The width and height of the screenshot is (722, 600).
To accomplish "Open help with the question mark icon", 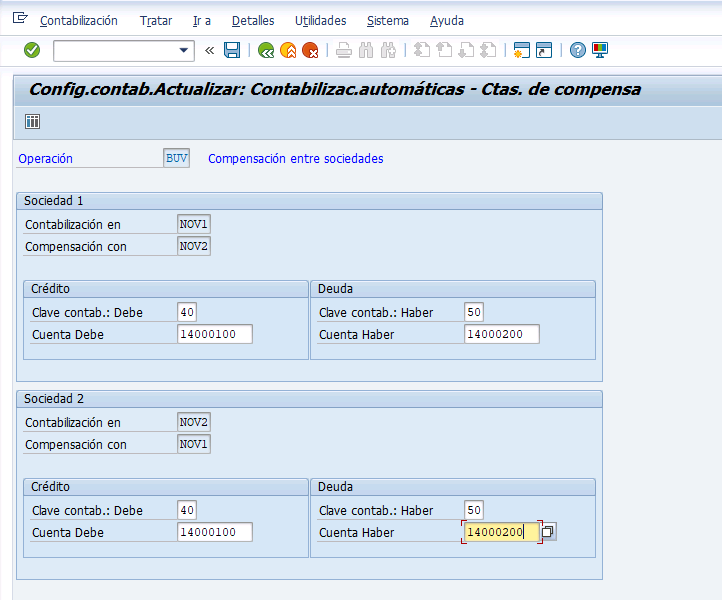I will point(577,50).
